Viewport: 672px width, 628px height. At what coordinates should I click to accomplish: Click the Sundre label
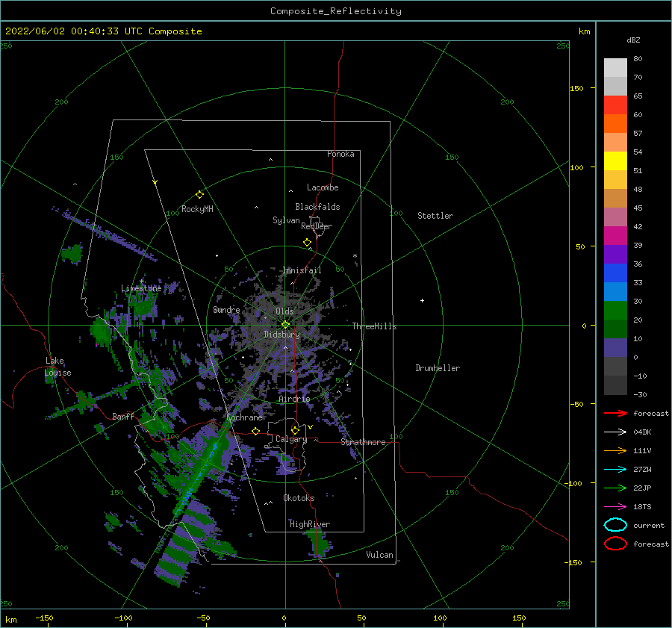point(226,309)
